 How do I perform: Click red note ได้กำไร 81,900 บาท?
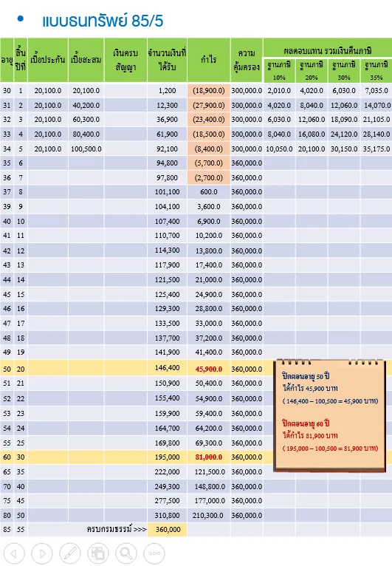[310, 435]
